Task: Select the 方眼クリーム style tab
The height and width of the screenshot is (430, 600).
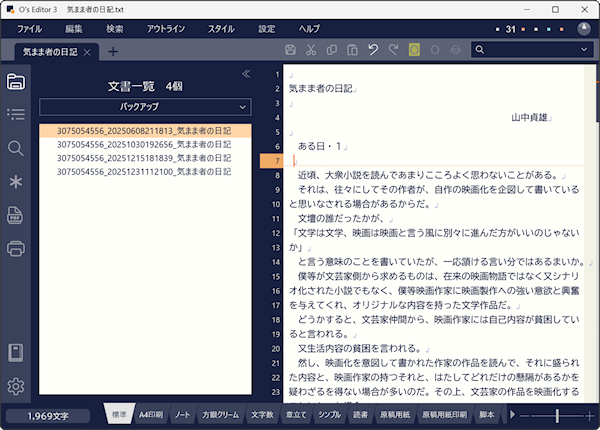Action: (x=221, y=414)
